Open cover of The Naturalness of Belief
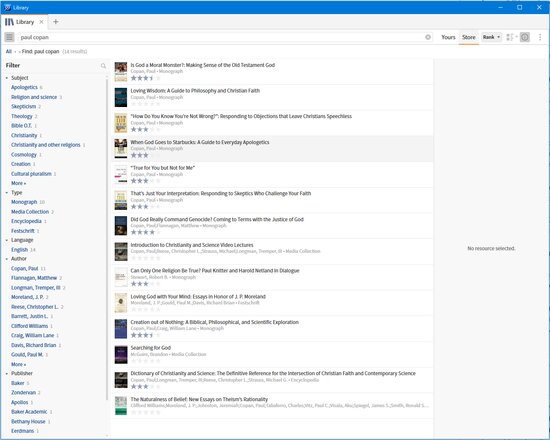The width and height of the screenshot is (550, 440). coord(121,406)
